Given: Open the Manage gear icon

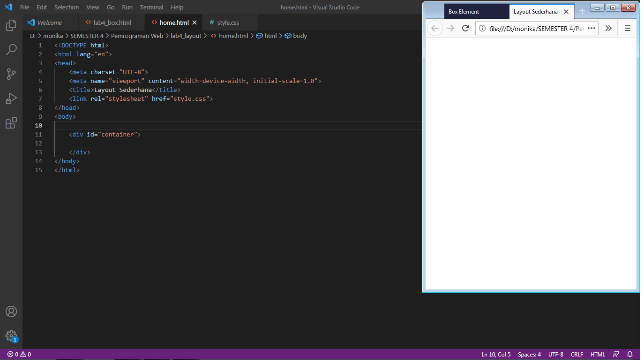Looking at the screenshot, I should 11,336.
